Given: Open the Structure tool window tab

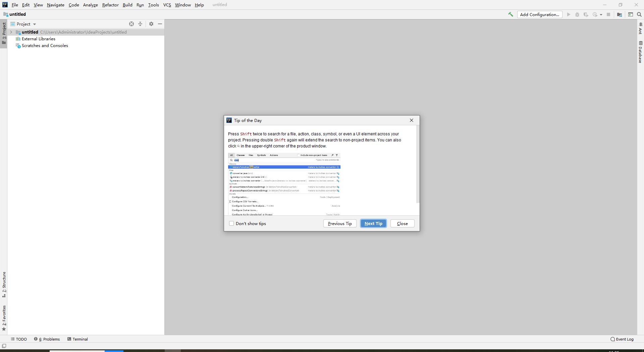Looking at the screenshot, I should [4, 284].
